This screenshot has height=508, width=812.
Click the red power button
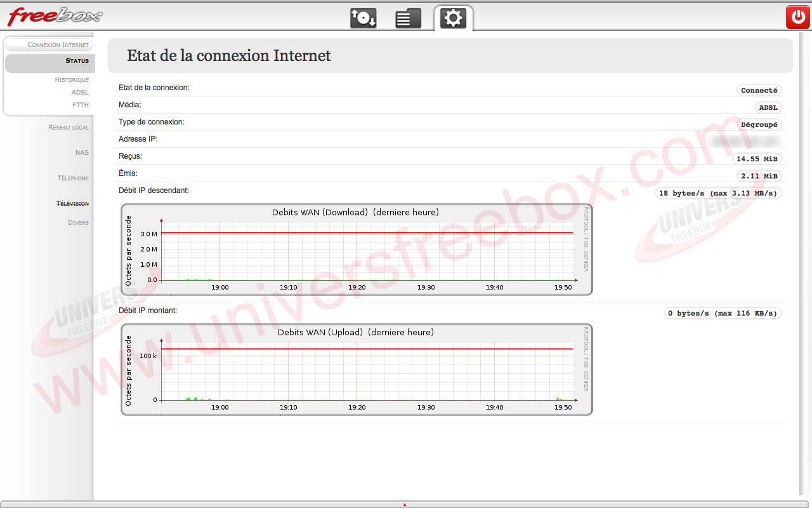tap(797, 17)
